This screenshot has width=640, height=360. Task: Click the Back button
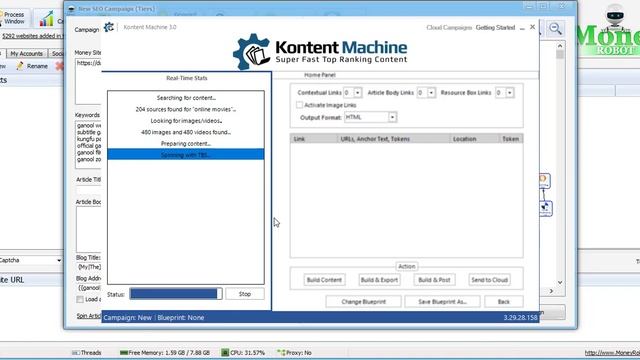tap(504, 302)
